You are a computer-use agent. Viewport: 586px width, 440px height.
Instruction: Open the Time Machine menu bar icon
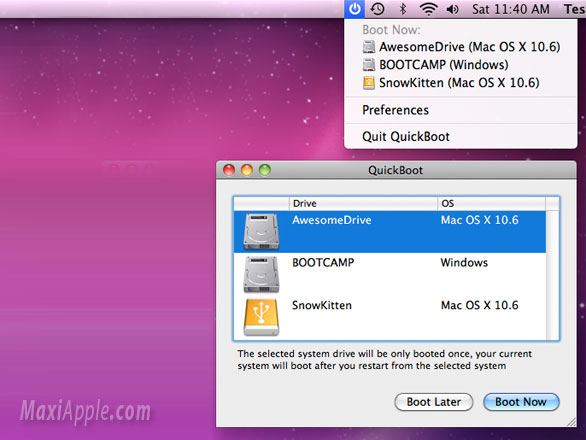pyautogui.click(x=377, y=9)
